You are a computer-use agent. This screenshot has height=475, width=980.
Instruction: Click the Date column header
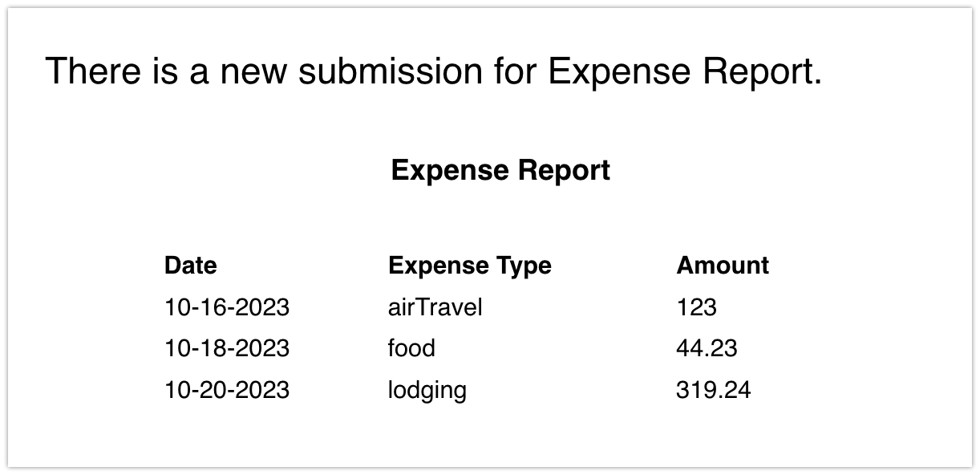tap(190, 266)
